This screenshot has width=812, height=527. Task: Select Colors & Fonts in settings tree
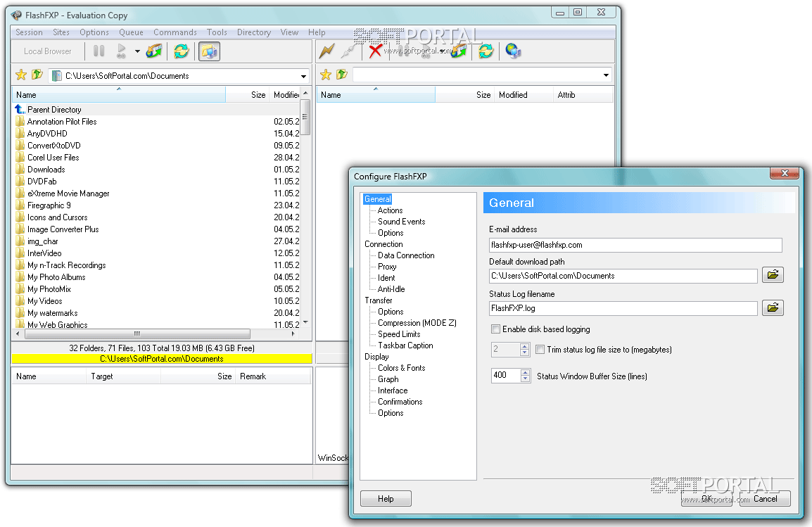coord(401,367)
